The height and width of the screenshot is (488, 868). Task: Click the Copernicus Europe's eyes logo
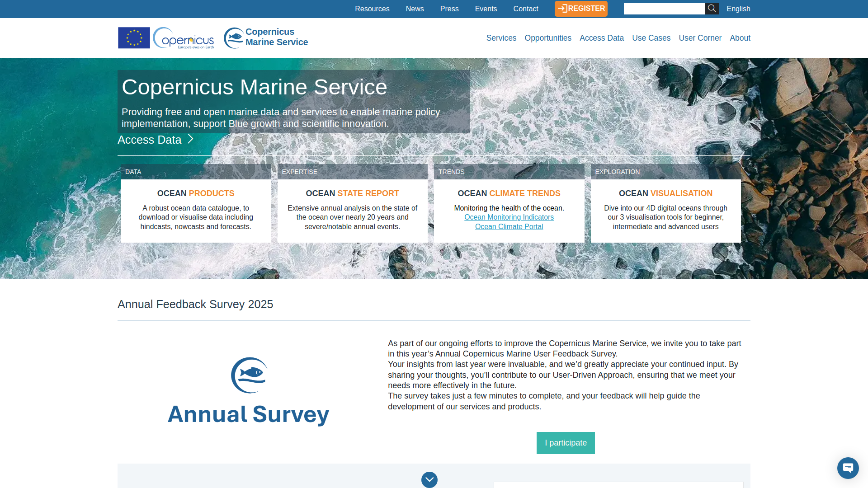184,38
